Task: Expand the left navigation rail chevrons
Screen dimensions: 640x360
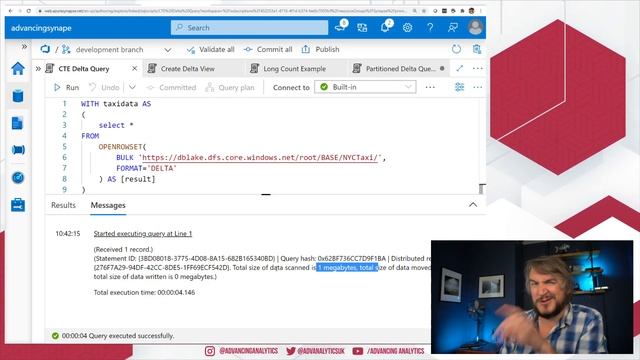Action: [x=24, y=47]
